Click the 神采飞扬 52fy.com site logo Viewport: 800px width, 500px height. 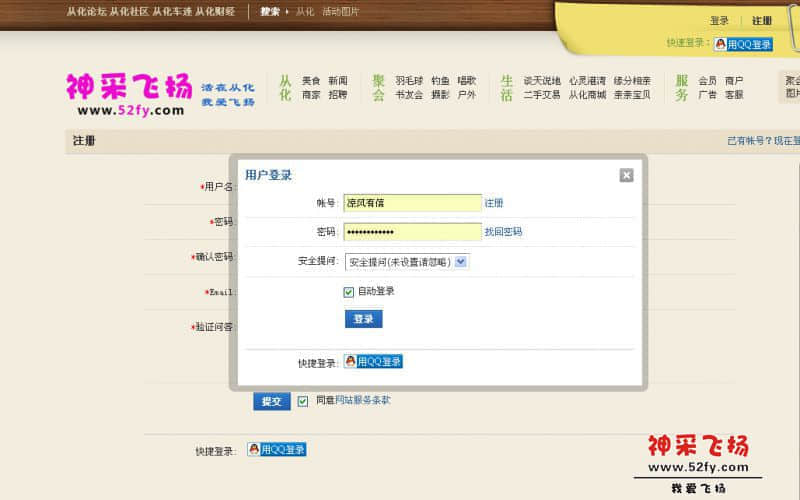(129, 94)
